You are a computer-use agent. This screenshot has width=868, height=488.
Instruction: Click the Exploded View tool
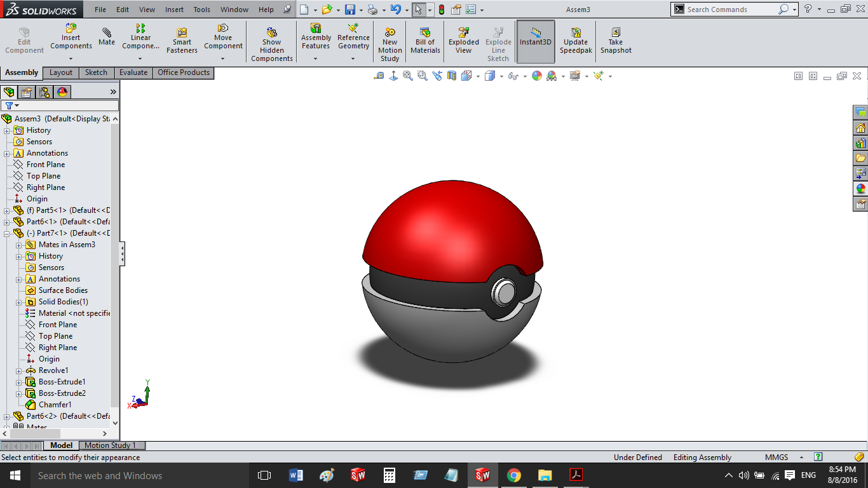464,41
